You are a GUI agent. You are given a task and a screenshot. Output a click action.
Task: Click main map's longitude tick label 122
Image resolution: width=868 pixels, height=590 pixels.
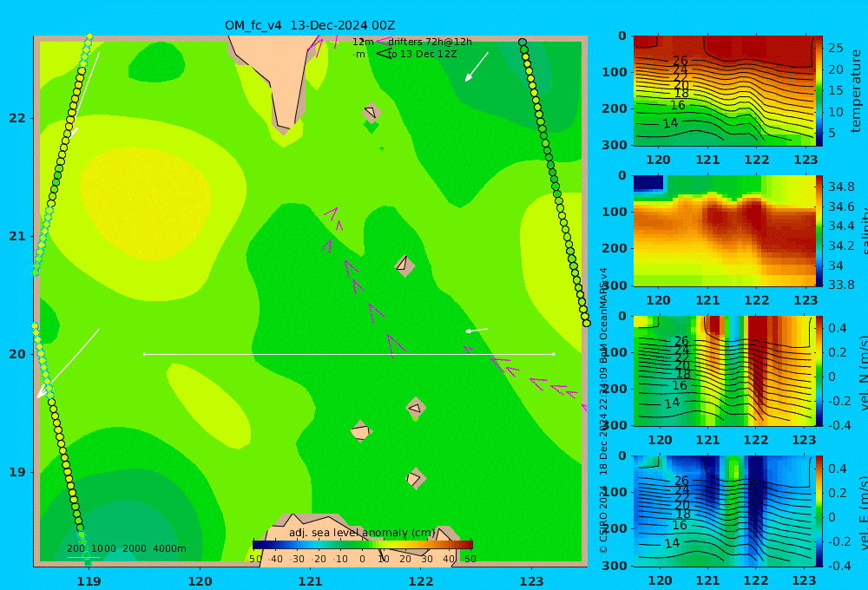click(421, 581)
